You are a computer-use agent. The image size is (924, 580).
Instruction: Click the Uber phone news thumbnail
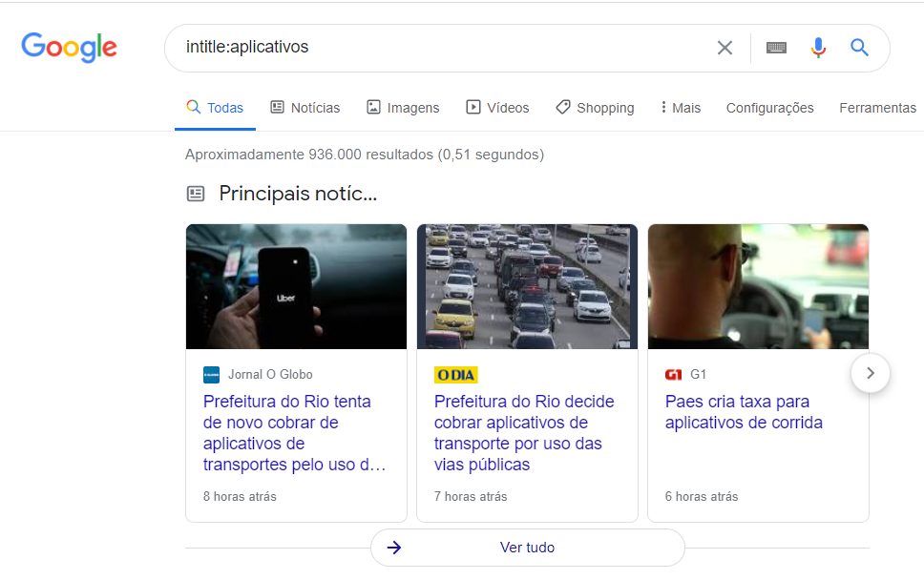297,286
